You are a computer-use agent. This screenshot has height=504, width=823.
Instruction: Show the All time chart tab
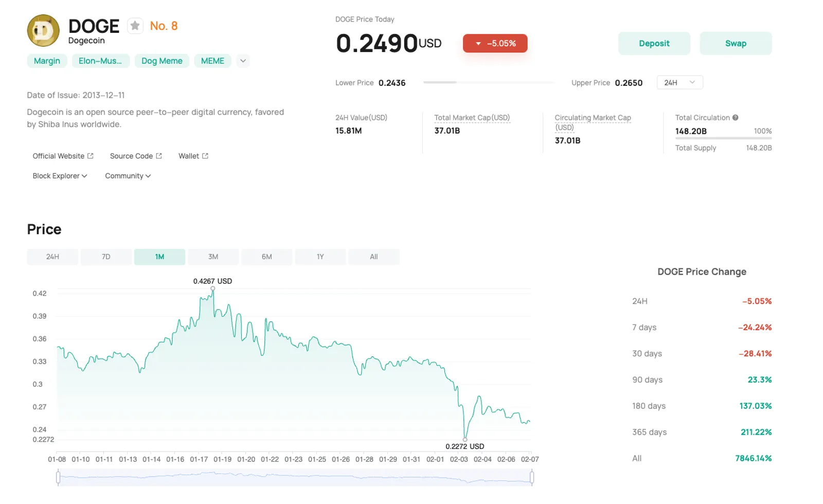click(373, 257)
